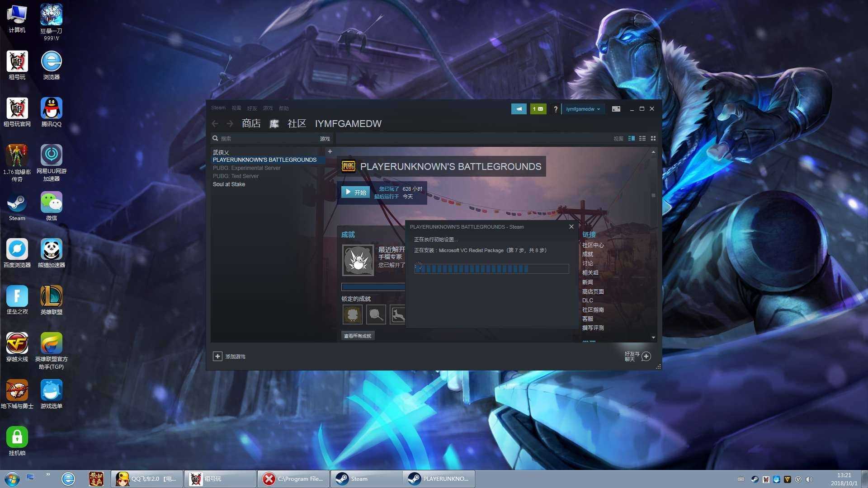Select the 百度浏览器 desktop icon
Screen dimensions: 868x488
click(x=17, y=253)
